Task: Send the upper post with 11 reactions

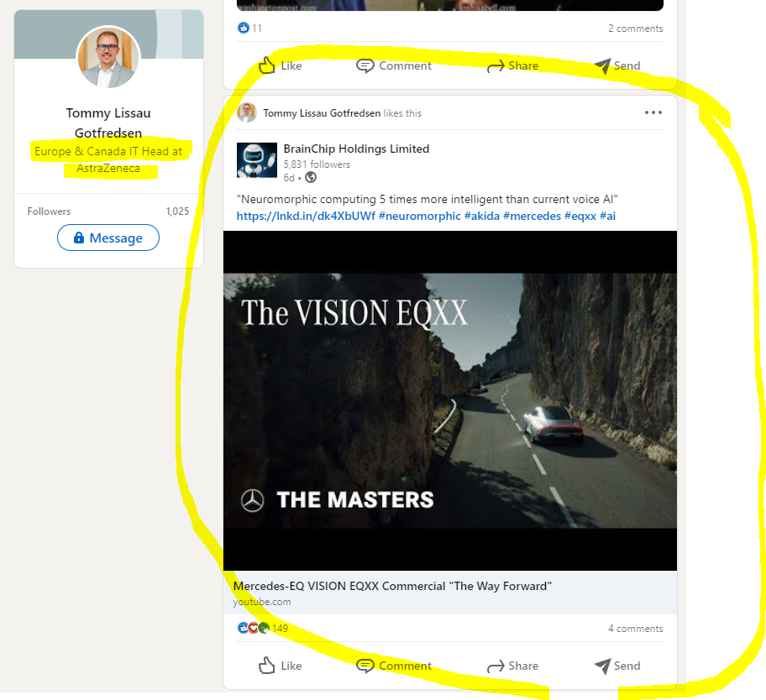Action: click(x=617, y=65)
